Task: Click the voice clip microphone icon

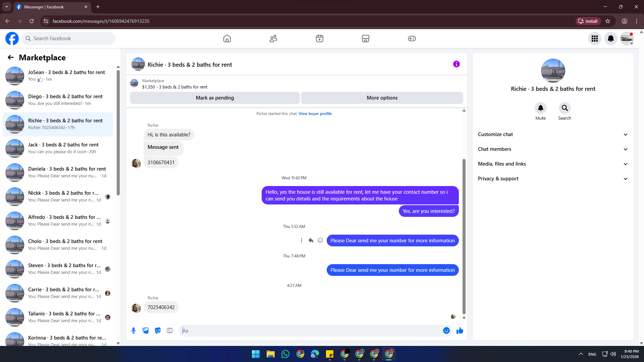Action: 133,330
